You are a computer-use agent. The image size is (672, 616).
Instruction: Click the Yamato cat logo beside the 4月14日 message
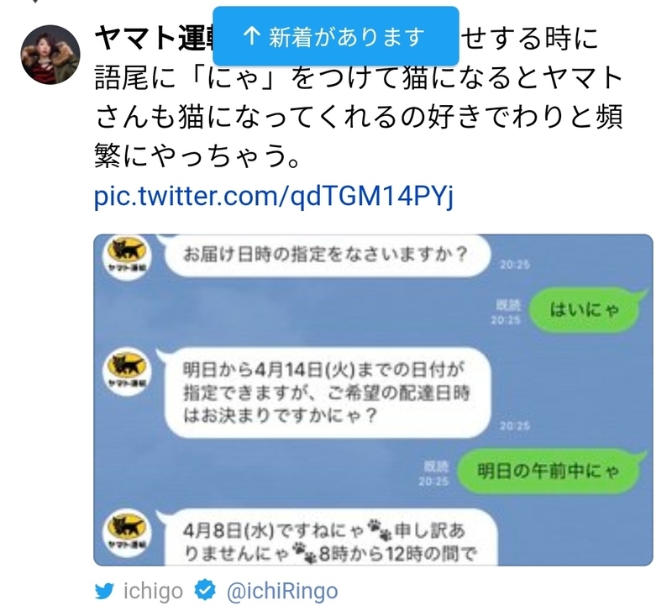(127, 371)
